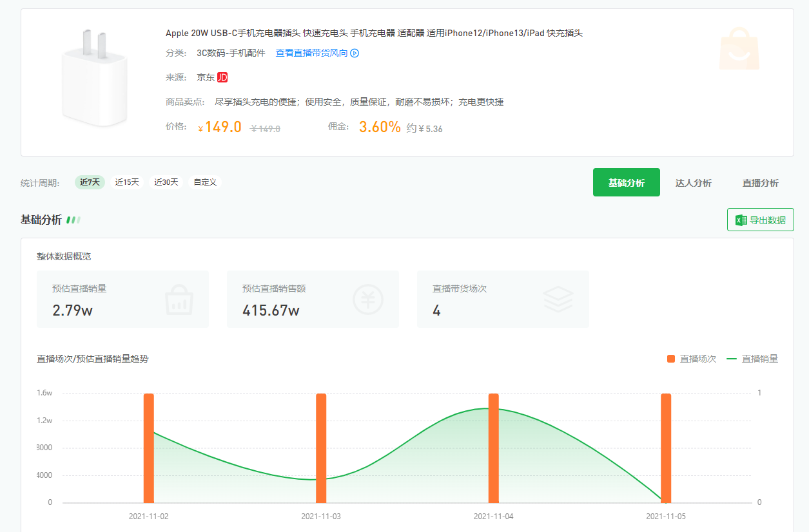The width and height of the screenshot is (809, 532).
Task: Click the Excel icon on 导出数据
Action: click(741, 220)
